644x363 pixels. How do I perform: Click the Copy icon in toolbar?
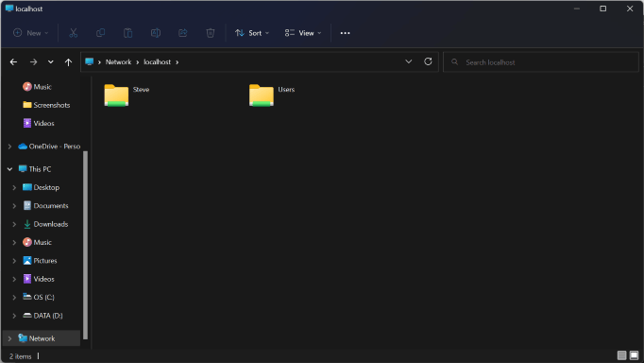coord(100,33)
